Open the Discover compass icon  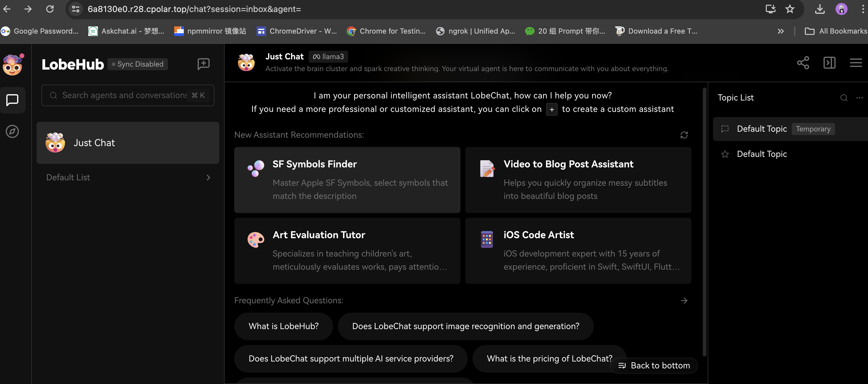tap(13, 131)
